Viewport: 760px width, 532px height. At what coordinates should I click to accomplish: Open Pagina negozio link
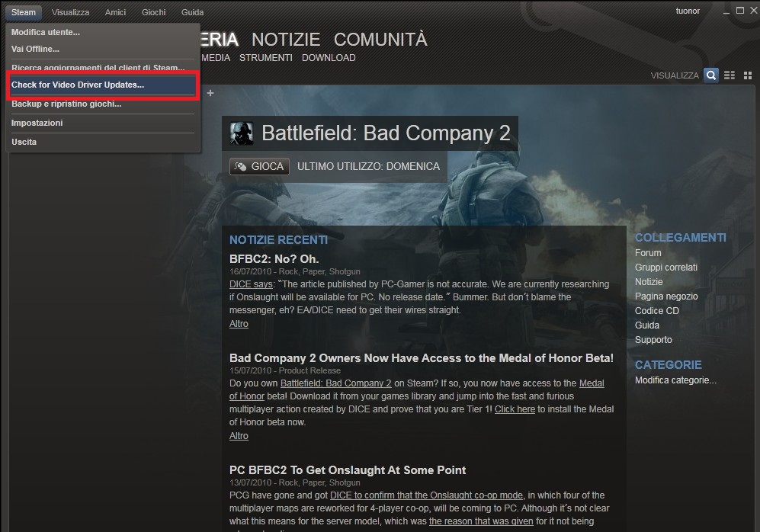coord(666,296)
